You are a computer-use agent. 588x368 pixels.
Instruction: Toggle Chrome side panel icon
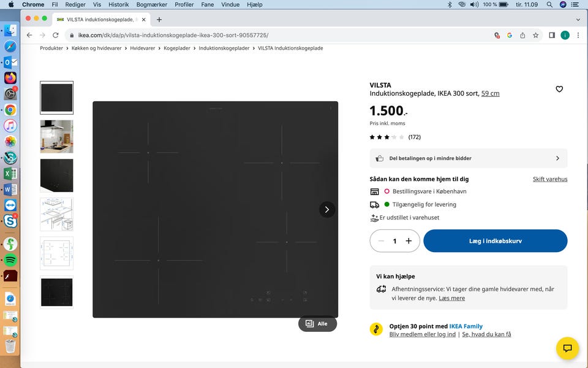point(552,36)
